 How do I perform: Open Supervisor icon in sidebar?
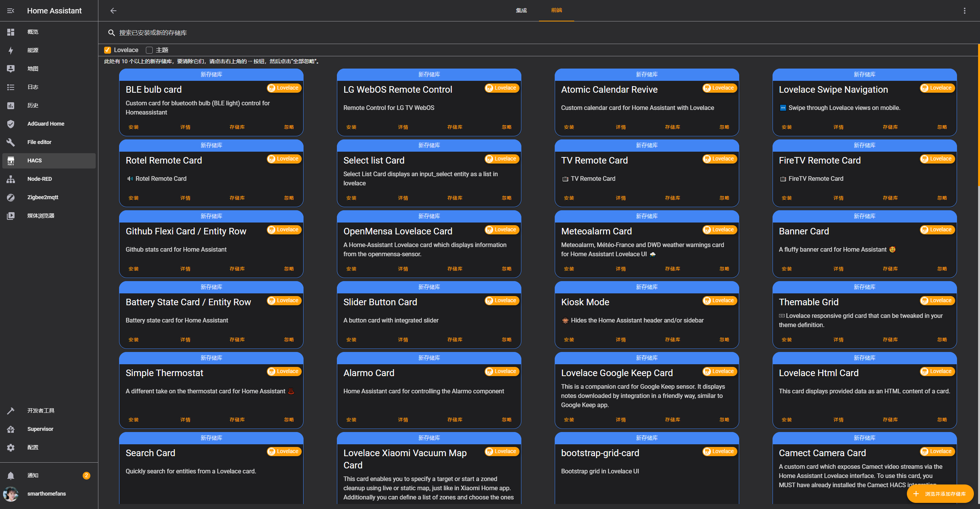point(11,429)
